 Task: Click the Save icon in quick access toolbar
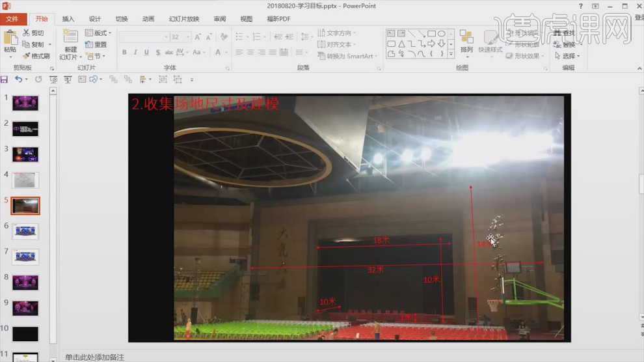(x=5, y=79)
